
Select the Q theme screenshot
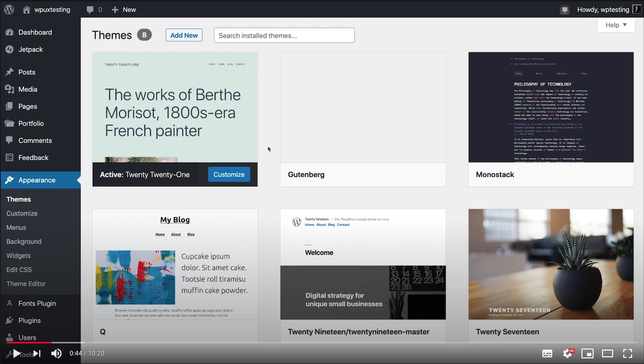(175, 264)
